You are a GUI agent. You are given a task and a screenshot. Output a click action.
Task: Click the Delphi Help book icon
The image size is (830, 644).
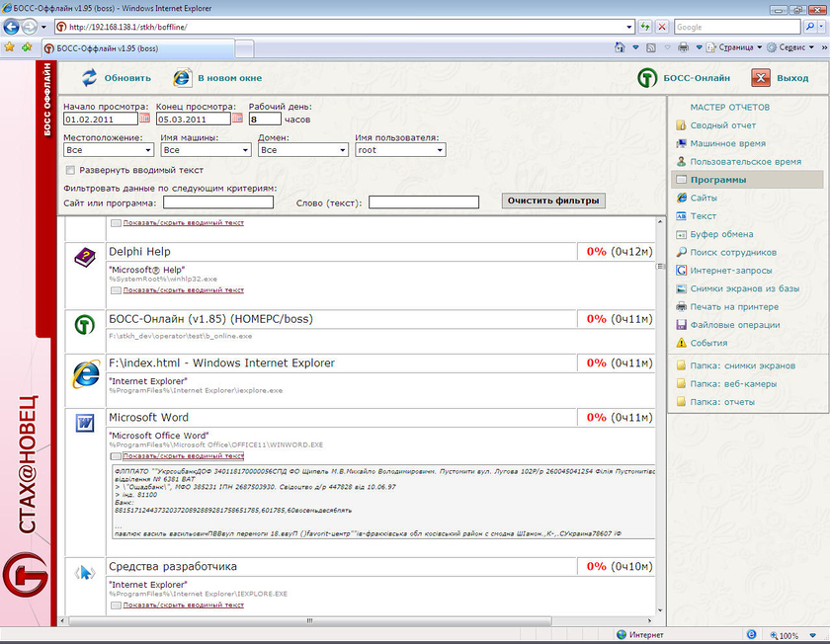pyautogui.click(x=85, y=258)
